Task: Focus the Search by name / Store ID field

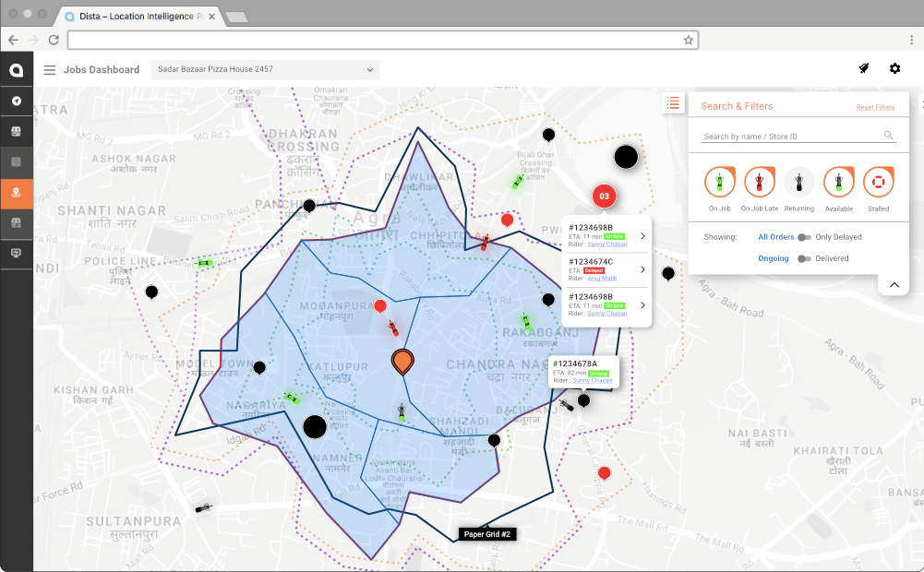Action: click(x=798, y=136)
